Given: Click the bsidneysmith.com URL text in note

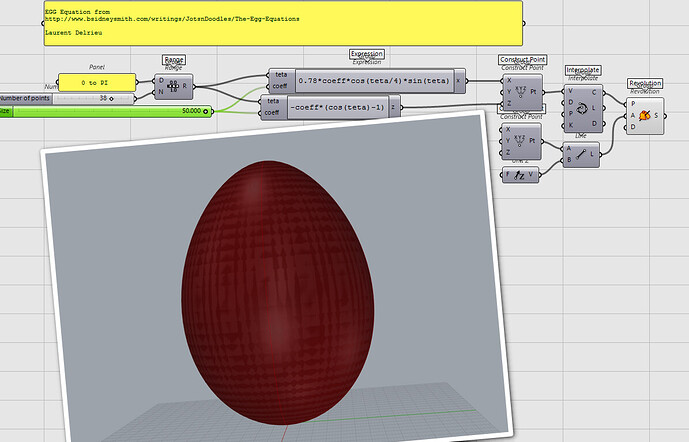Looking at the screenshot, I should pos(172,19).
